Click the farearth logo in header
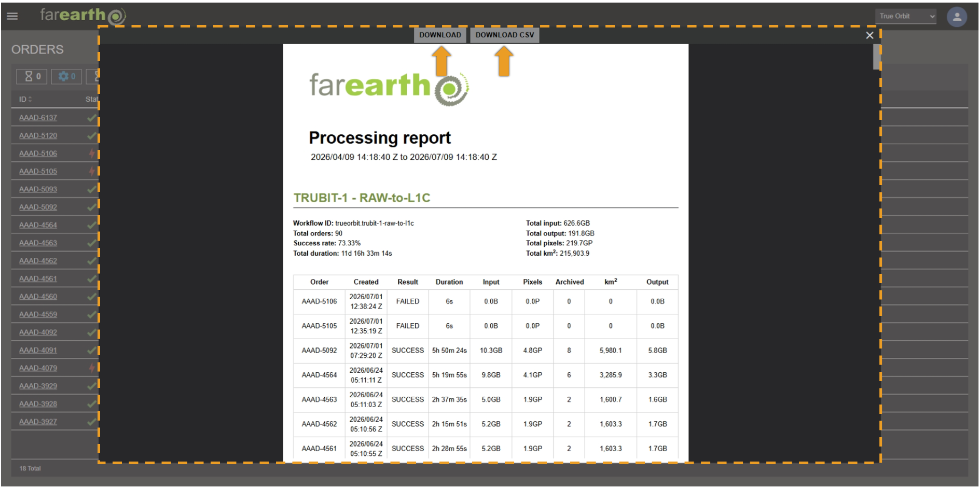Screen dimensions: 980x488 click(83, 15)
